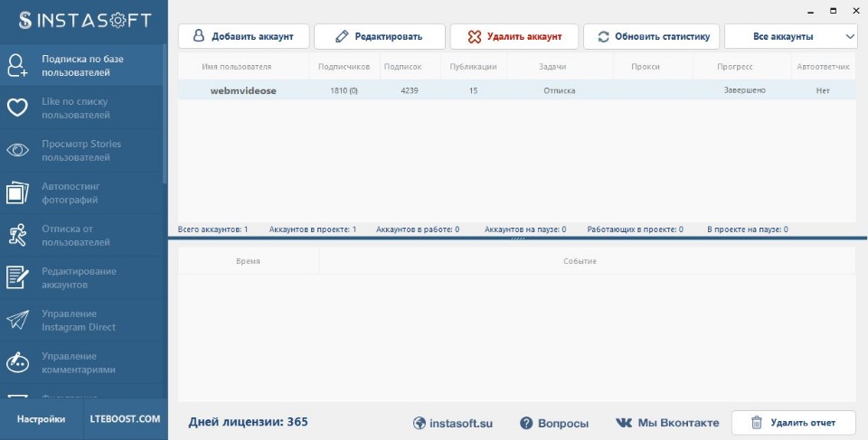Open Автопостинг фотографий section
The width and height of the screenshot is (868, 440).
click(80, 192)
